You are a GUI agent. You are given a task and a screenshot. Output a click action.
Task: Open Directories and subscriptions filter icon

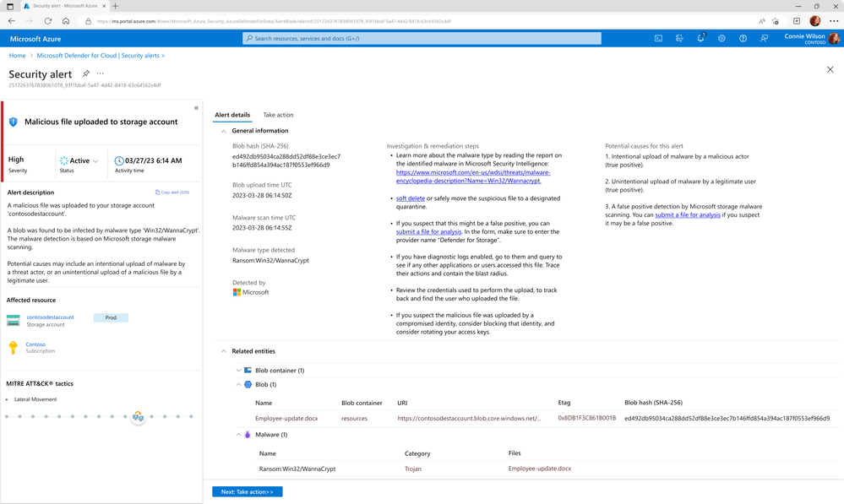coord(679,38)
